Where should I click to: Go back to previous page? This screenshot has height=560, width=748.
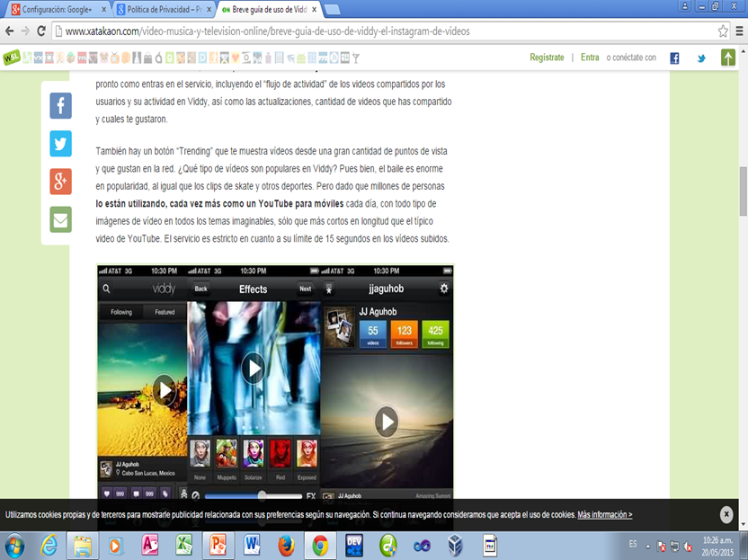click(x=10, y=31)
